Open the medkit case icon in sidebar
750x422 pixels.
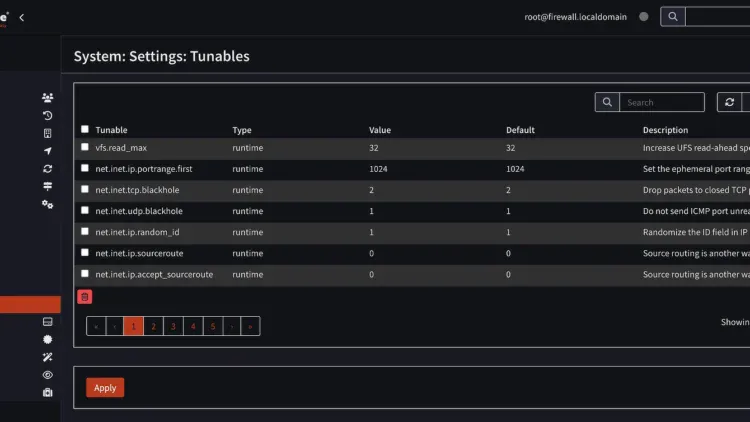click(x=47, y=392)
